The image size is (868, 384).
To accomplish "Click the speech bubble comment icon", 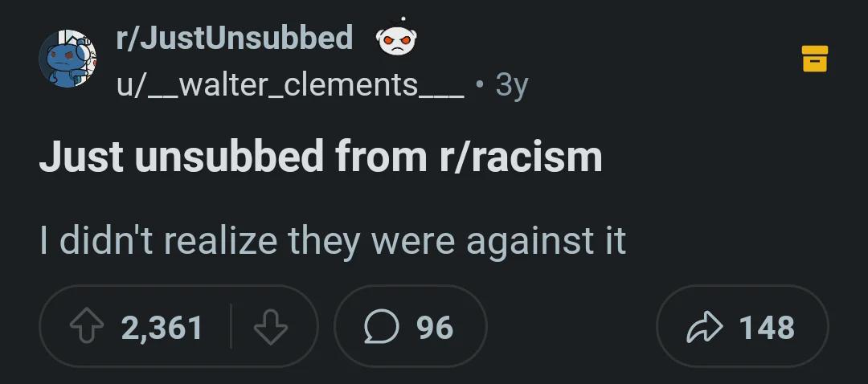I will 382,327.
